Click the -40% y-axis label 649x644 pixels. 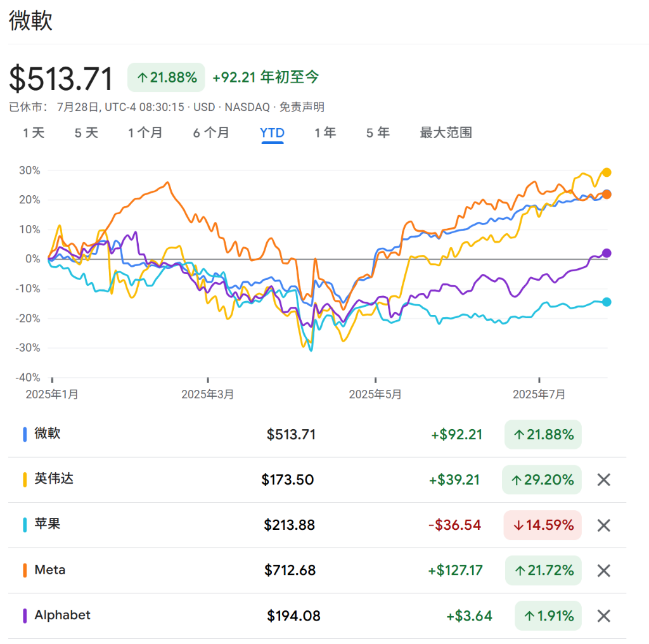coord(27,377)
